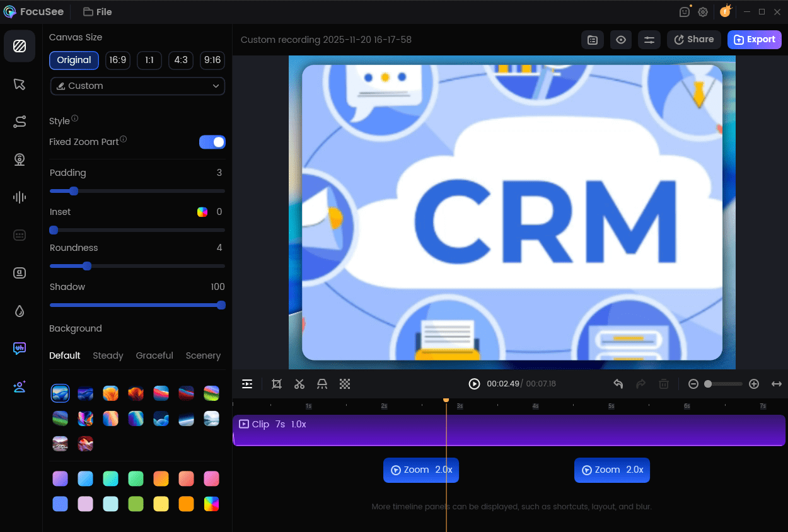Viewport: 788px width, 532px height.
Task: Select the first Zoom 2.0x timeline block
Action: [x=421, y=470]
